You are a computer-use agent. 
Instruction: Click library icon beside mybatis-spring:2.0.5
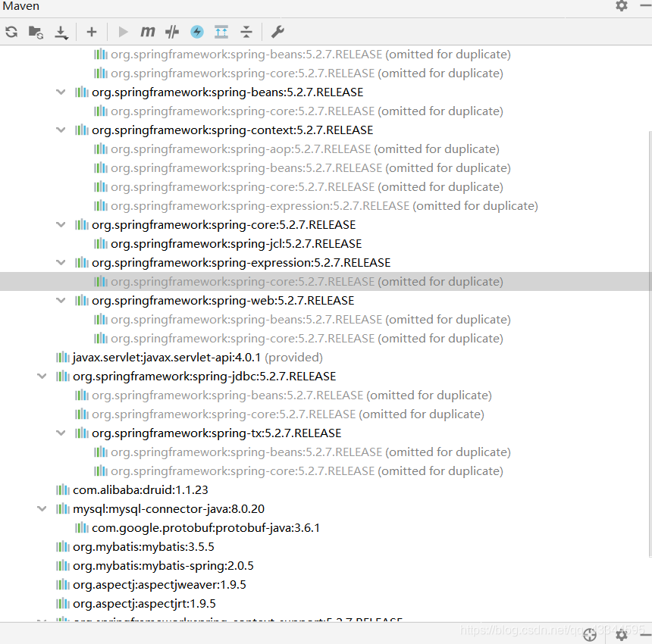[62, 565]
